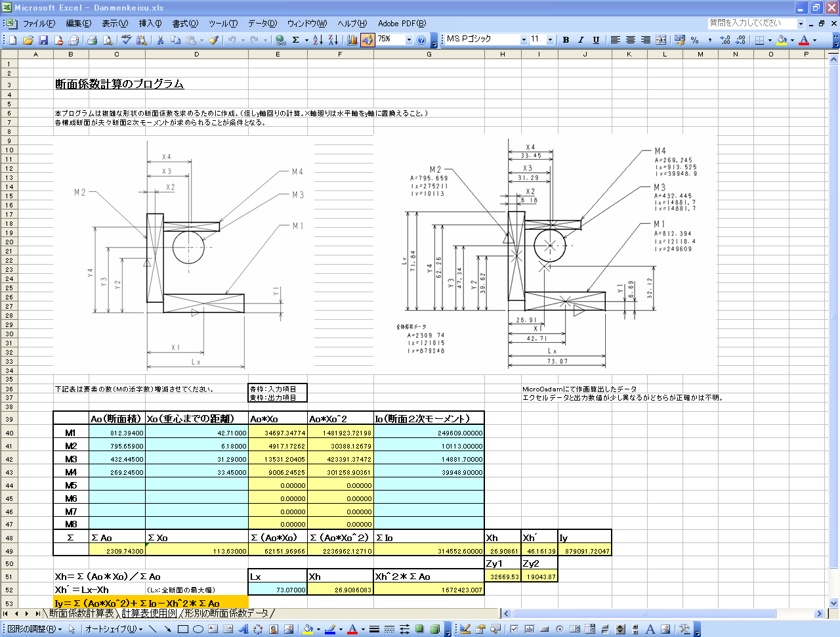Screen dimensions: 840x637
Task: Create a new blank workbook
Action: (12, 40)
